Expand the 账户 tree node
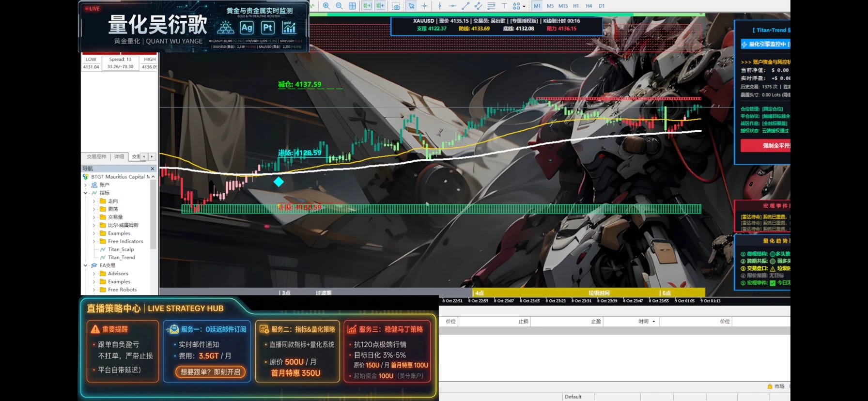 tap(86, 185)
